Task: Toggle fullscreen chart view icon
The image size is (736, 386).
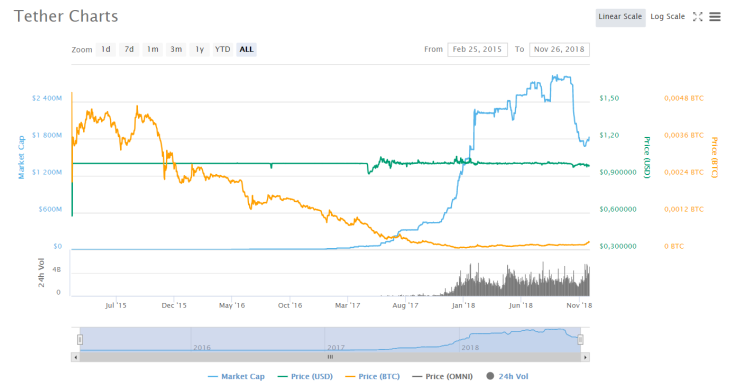Action: coord(698,17)
